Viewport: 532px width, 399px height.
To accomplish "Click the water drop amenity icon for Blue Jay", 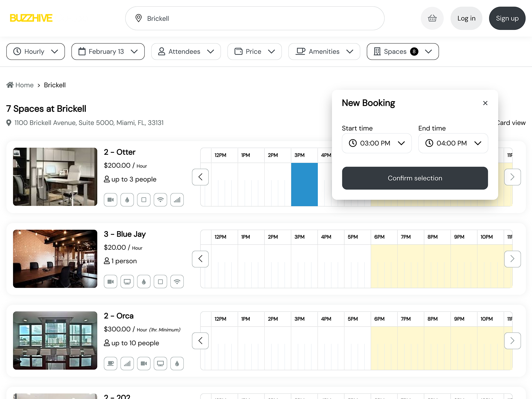I will tap(144, 282).
